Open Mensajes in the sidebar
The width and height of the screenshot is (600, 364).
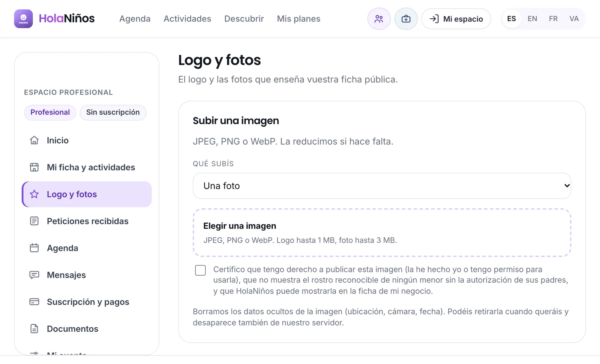[x=87, y=275]
